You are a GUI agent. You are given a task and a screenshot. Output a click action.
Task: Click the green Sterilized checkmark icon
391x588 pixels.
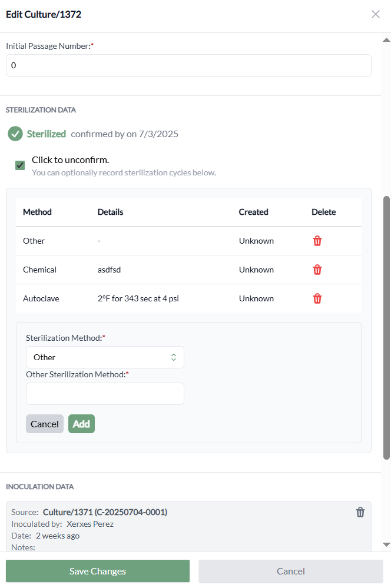pyautogui.click(x=15, y=134)
